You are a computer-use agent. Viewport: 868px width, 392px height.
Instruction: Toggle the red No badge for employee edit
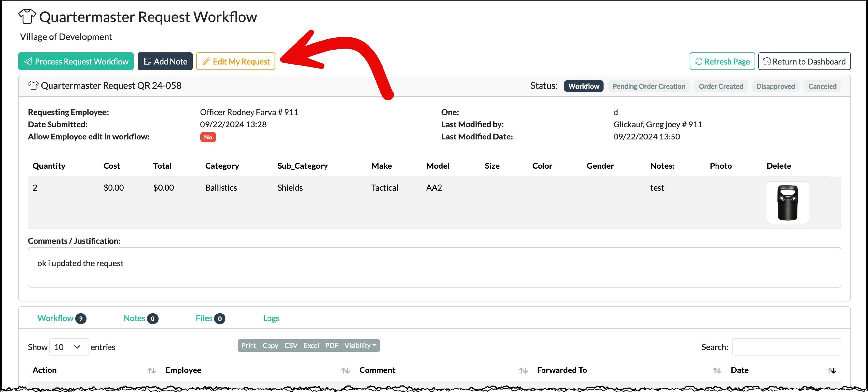tap(208, 137)
